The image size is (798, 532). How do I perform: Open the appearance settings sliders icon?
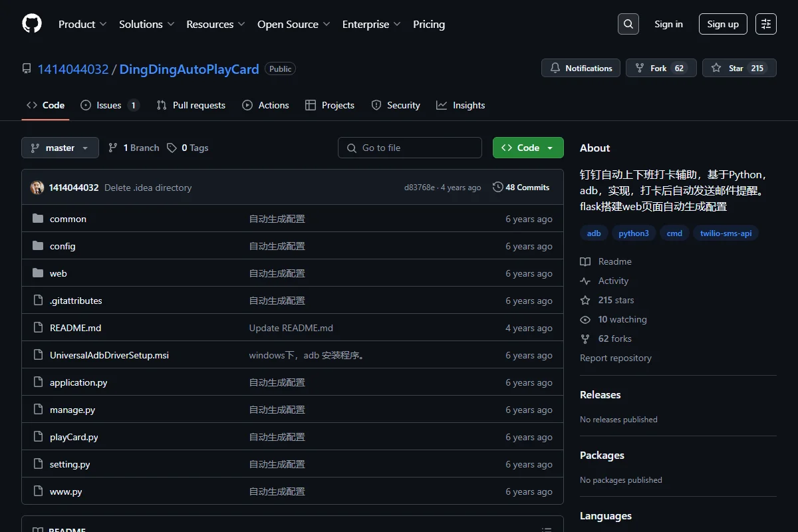[x=766, y=24]
